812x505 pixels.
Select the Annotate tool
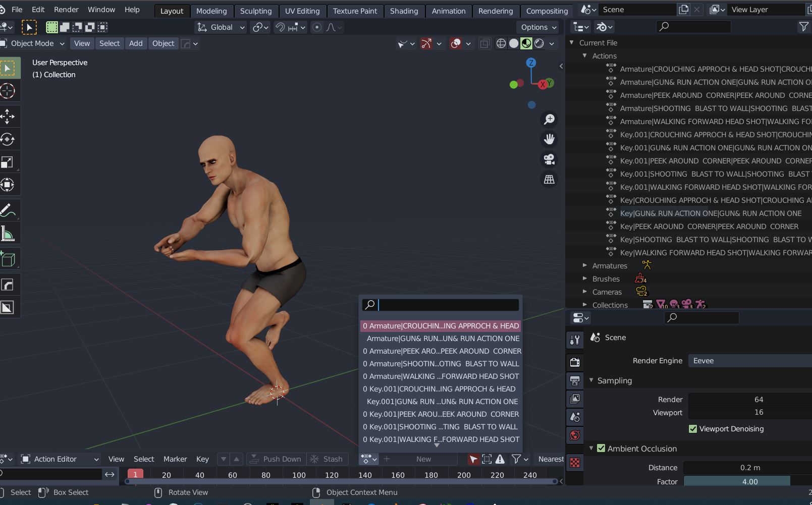coord(8,210)
